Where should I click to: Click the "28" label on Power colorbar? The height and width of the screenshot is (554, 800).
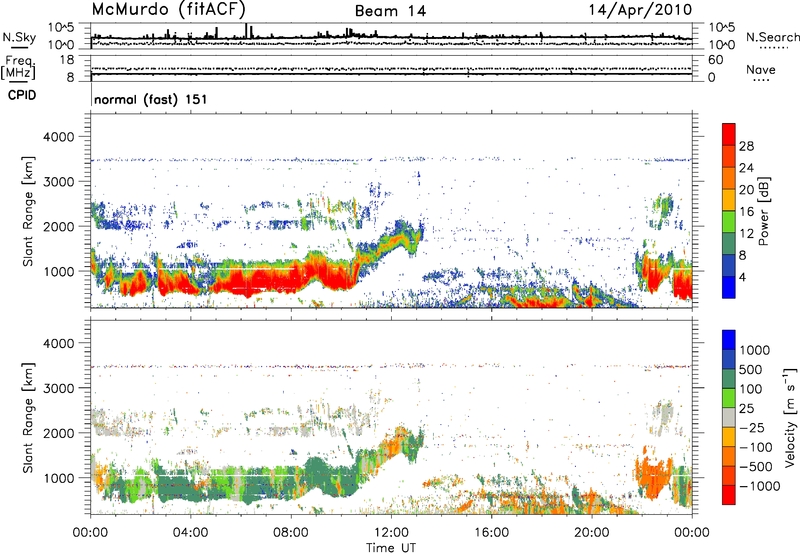(746, 146)
